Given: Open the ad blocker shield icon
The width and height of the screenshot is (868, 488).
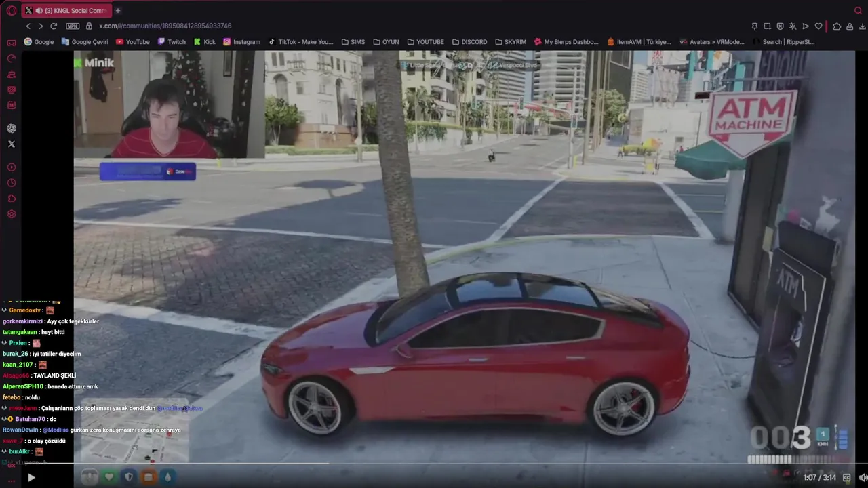Looking at the screenshot, I should point(780,26).
